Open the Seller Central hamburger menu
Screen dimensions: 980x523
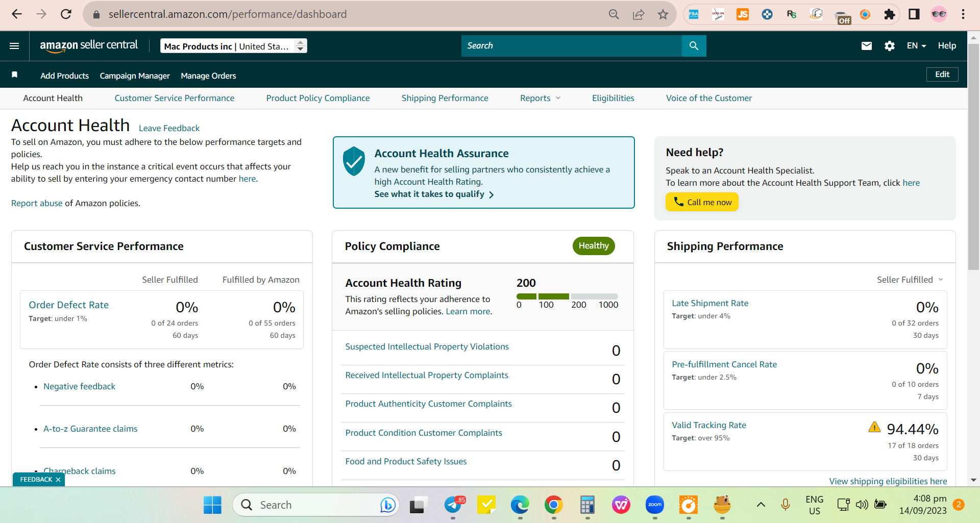(14, 46)
